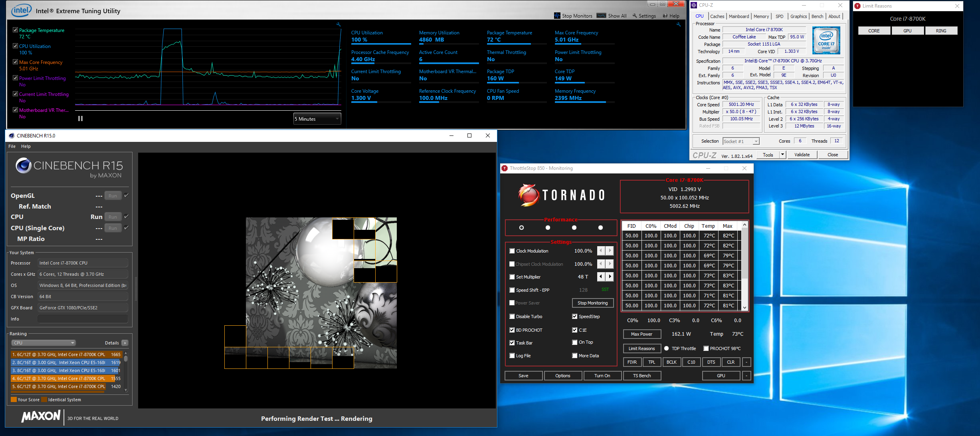This screenshot has width=980, height=436.
Task: Uncheck SpeedStep checkbox in ThrottleStop
Action: (575, 317)
